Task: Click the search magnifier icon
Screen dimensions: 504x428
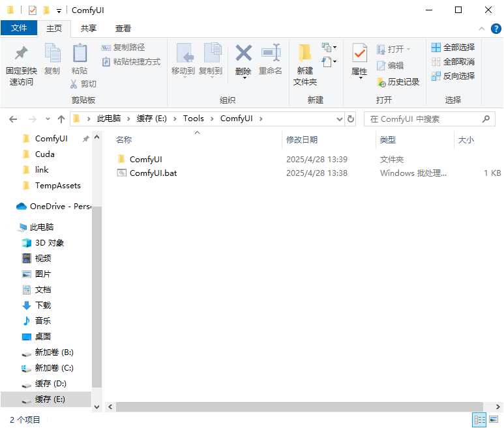Action: (486, 119)
